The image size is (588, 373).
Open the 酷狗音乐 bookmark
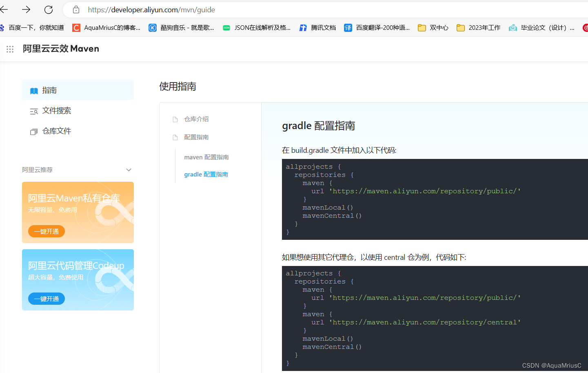[x=181, y=27]
